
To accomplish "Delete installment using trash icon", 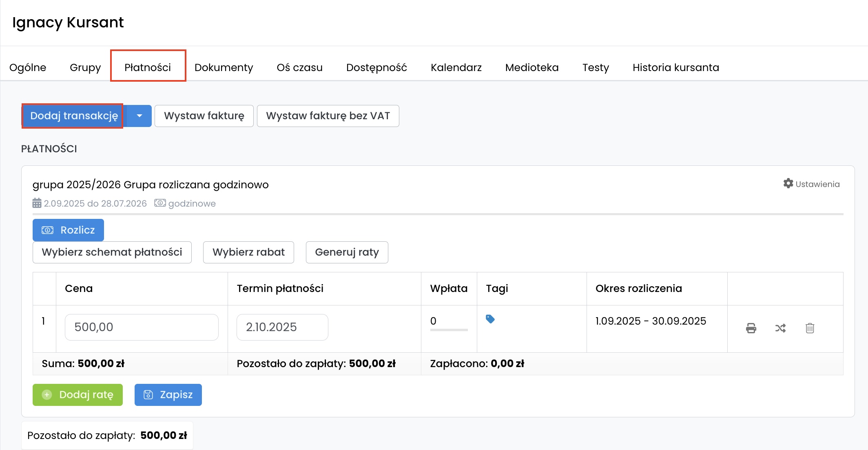I will coord(810,328).
